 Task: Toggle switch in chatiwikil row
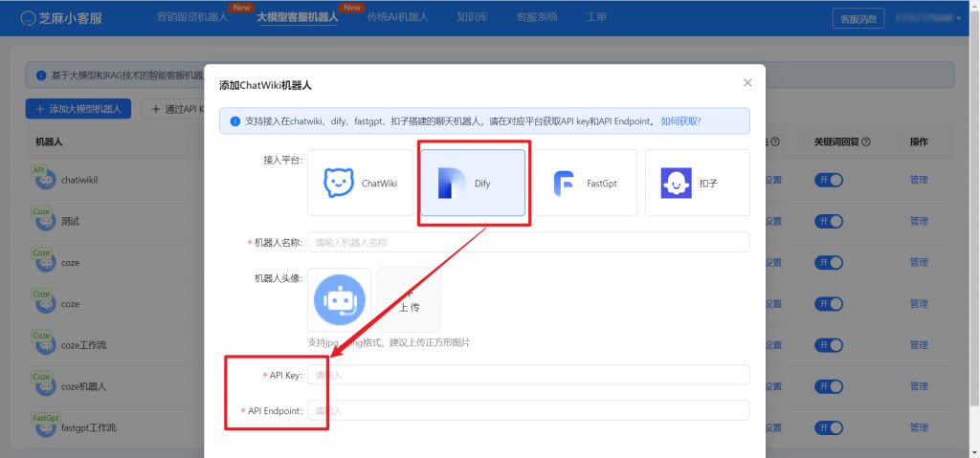(829, 180)
